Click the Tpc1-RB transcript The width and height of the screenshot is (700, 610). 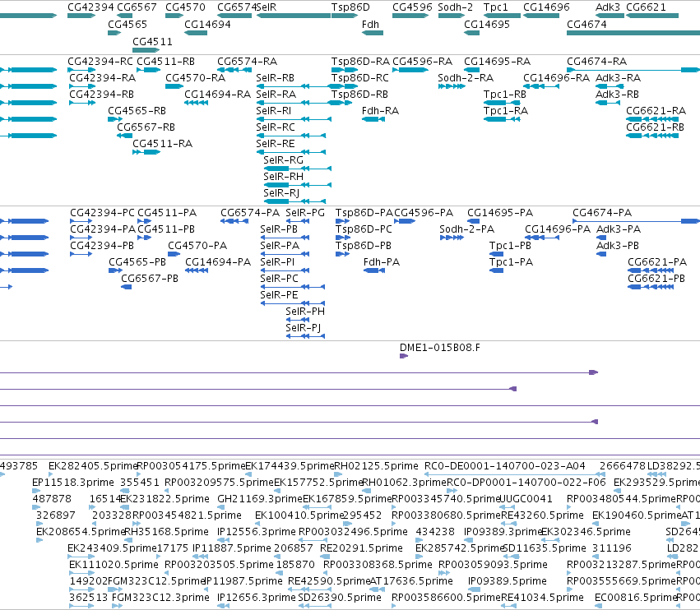502,103
